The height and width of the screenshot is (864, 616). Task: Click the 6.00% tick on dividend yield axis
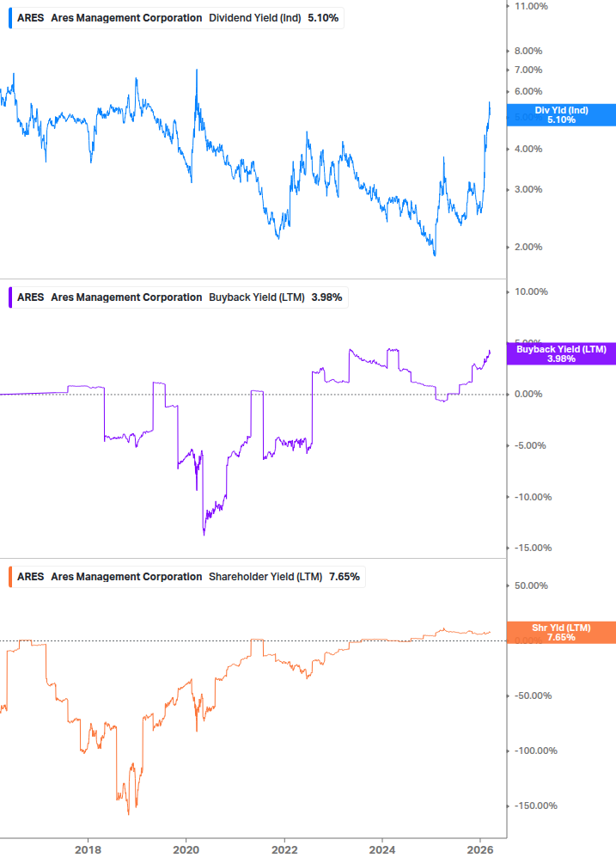coord(528,91)
